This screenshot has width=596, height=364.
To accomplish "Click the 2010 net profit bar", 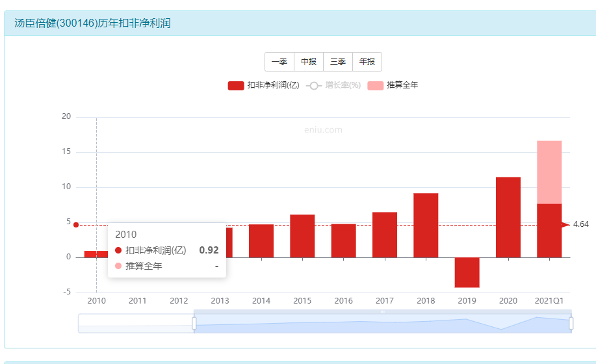I will coord(96,254).
